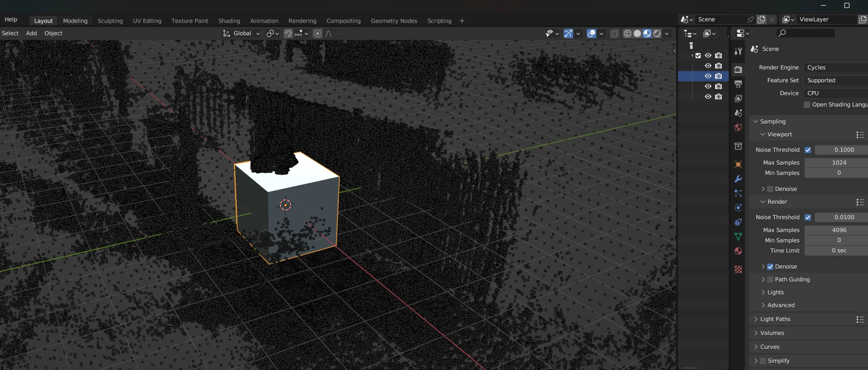Open the Add menu in viewport header
Viewport: 868px width, 370px height.
tap(32, 33)
